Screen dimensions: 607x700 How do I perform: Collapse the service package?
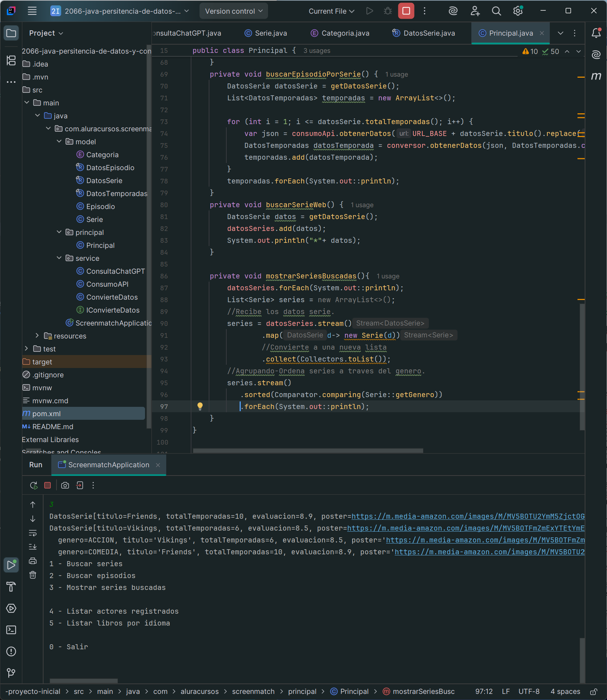click(x=59, y=258)
